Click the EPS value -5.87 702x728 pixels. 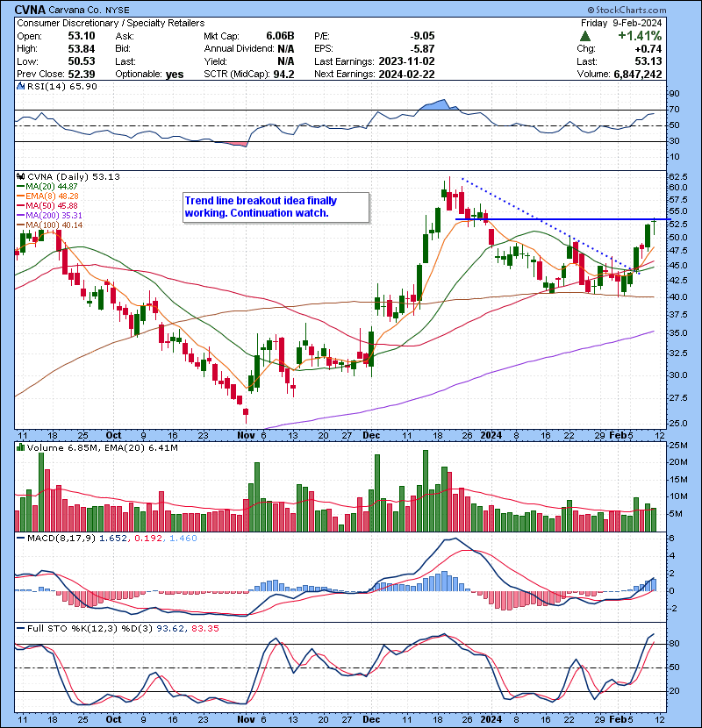click(422, 49)
